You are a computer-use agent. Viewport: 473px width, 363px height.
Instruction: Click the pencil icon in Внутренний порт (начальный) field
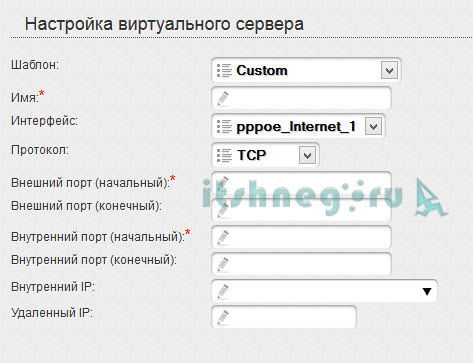(x=223, y=237)
